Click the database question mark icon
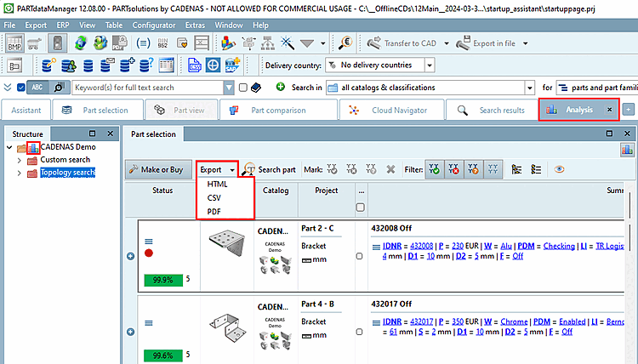 coord(146,65)
